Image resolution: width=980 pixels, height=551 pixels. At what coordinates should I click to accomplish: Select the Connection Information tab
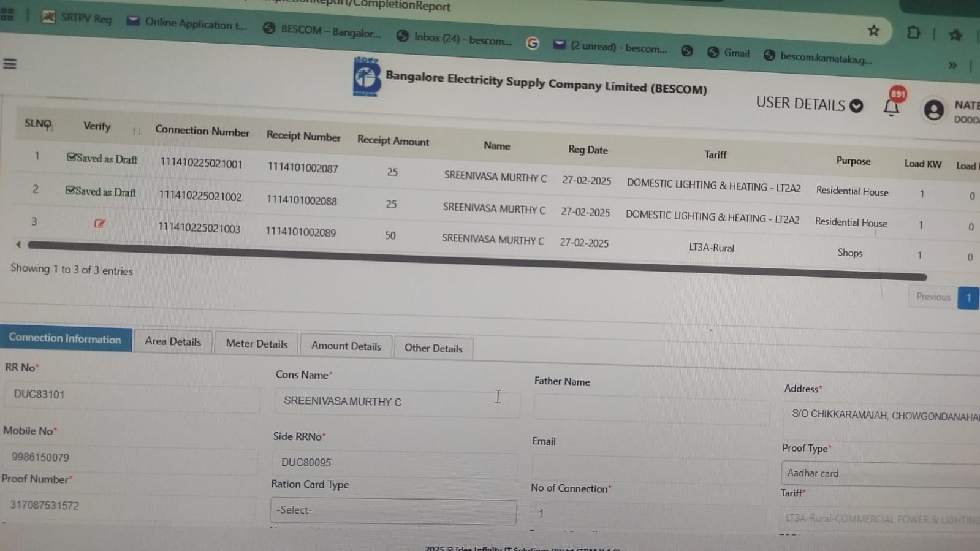pos(65,338)
